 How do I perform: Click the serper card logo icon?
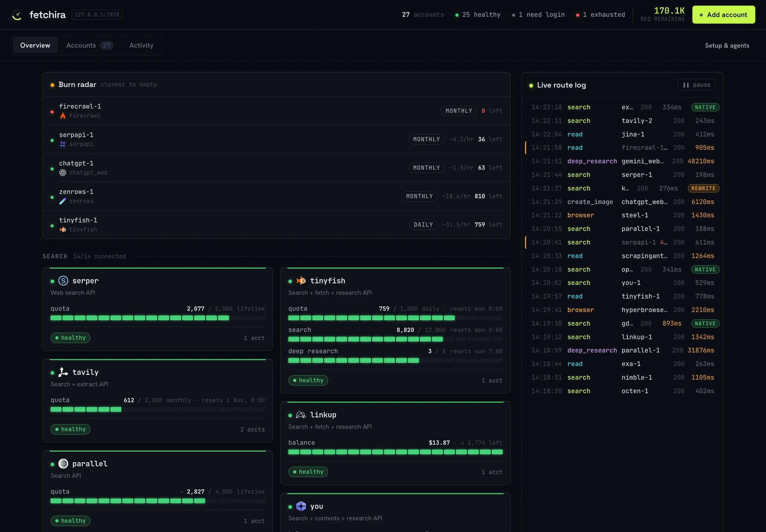(x=63, y=281)
